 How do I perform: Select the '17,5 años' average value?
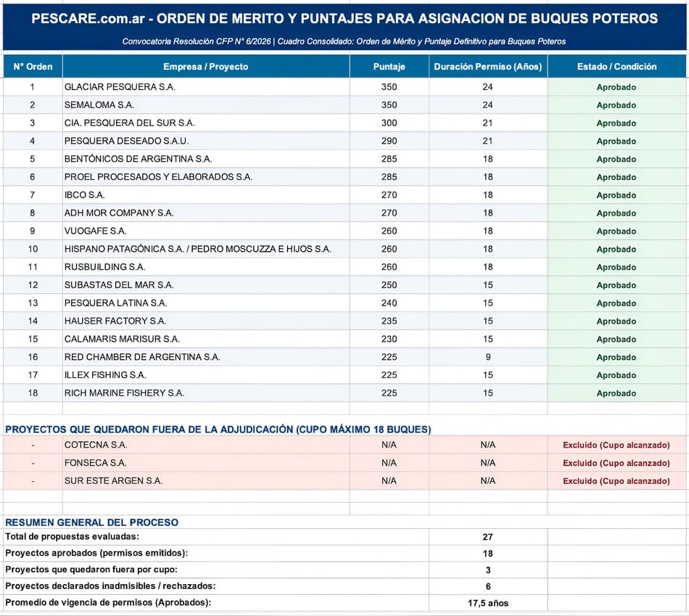coord(488,603)
